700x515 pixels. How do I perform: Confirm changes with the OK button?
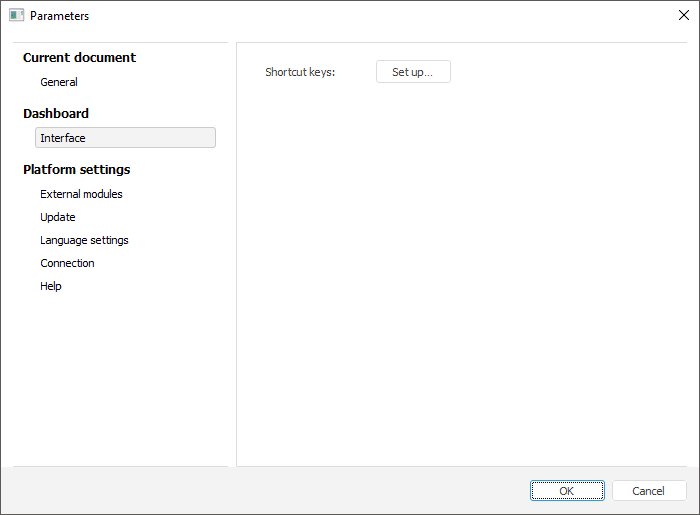(x=567, y=491)
